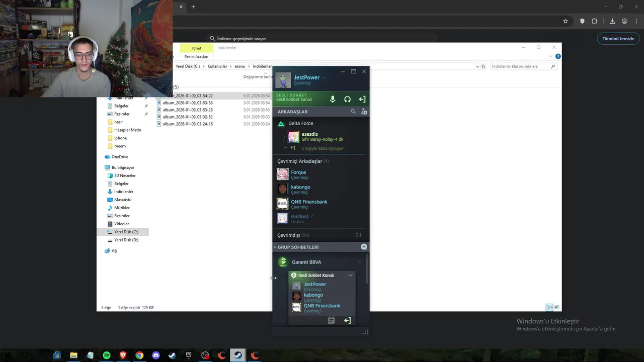Open Müzikler in navigation pane
Image resolution: width=644 pixels, height=362 pixels.
click(122, 208)
